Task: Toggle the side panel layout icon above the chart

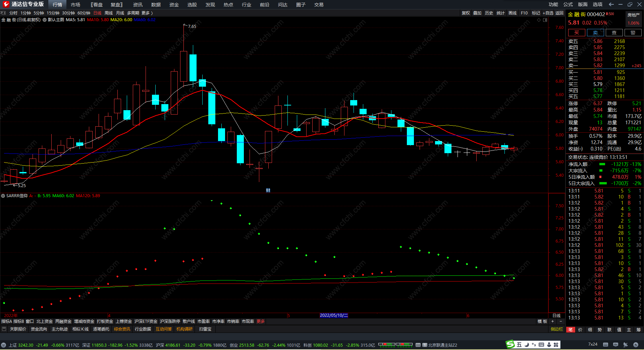Action: click(545, 20)
